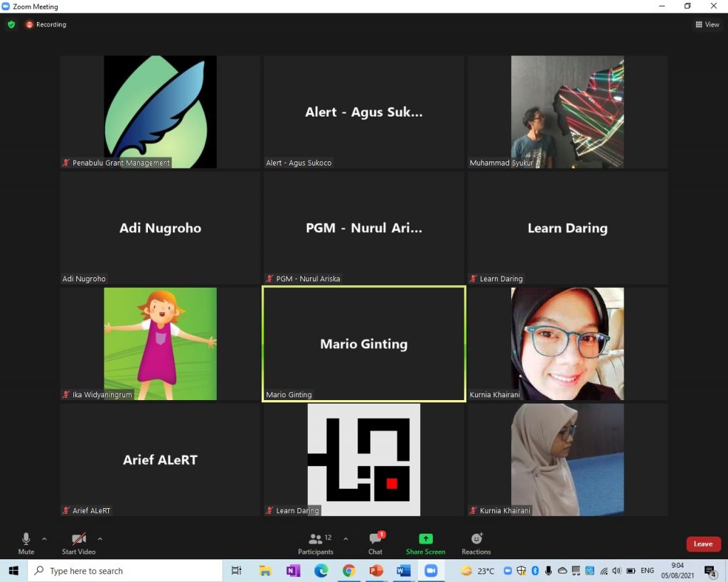
Task: Open Word from the taskbar
Action: 404,571
